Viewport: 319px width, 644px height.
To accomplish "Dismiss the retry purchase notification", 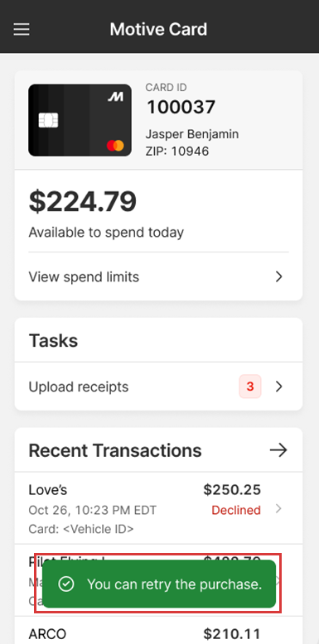I will pos(159,584).
